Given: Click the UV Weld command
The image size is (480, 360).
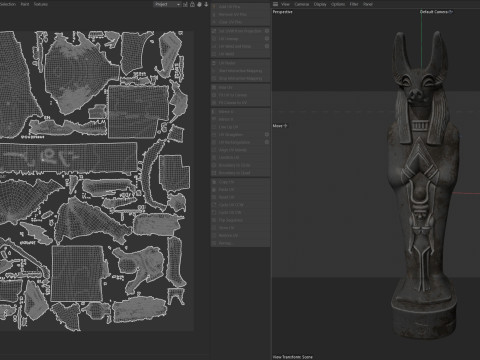Looking at the screenshot, I should coord(240,54).
